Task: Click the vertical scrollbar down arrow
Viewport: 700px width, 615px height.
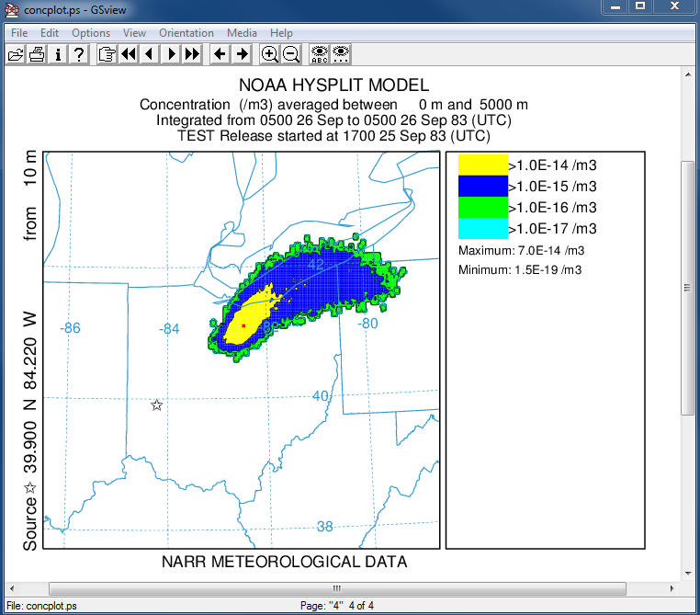Action: [688, 573]
